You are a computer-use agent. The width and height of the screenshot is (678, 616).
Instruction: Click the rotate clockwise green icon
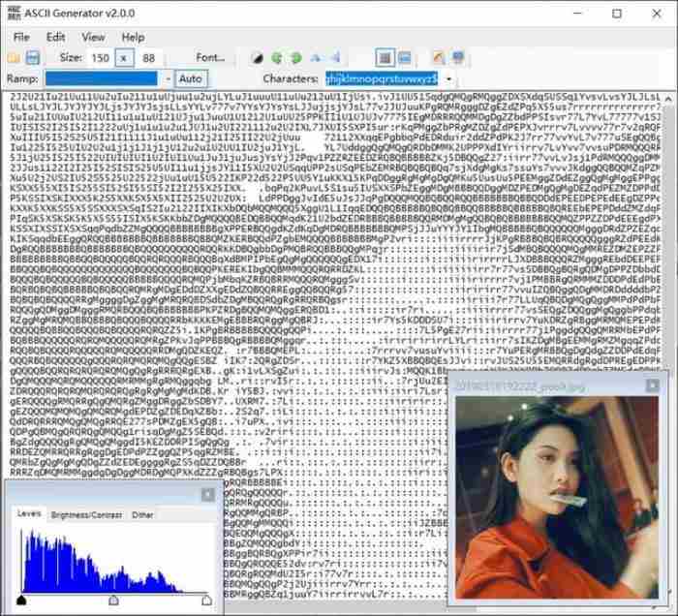[296, 58]
